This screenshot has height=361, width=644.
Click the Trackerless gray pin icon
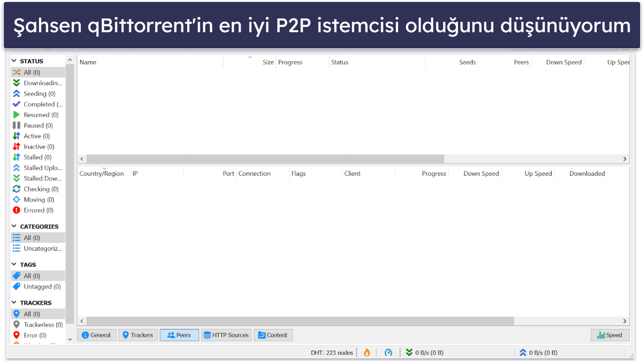[x=16, y=324]
